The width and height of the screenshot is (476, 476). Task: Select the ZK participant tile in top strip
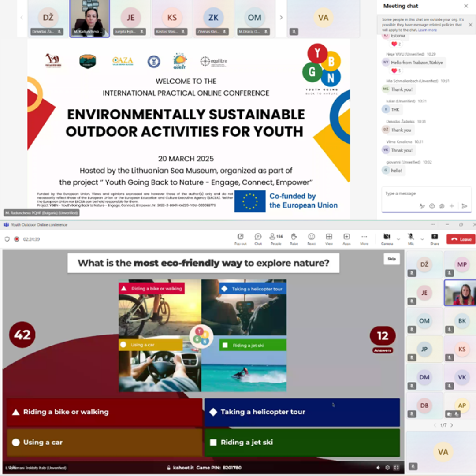213,19
